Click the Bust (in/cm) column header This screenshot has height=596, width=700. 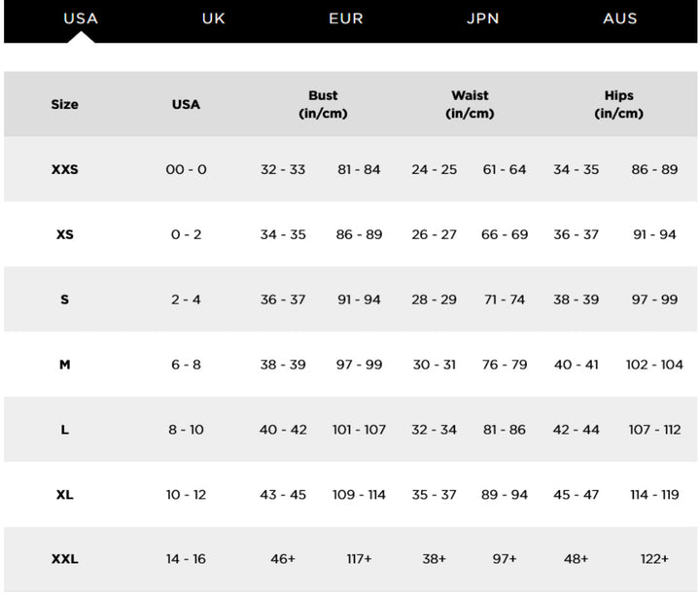point(323,104)
